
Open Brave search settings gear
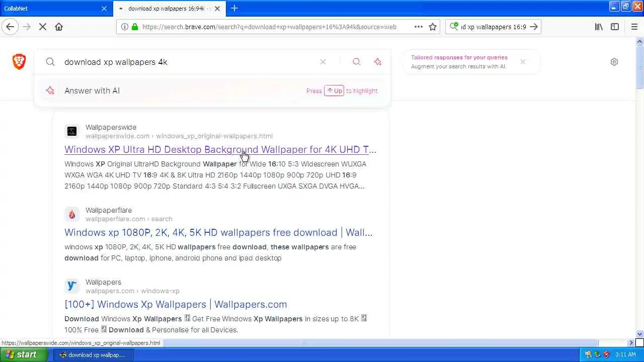tap(614, 62)
